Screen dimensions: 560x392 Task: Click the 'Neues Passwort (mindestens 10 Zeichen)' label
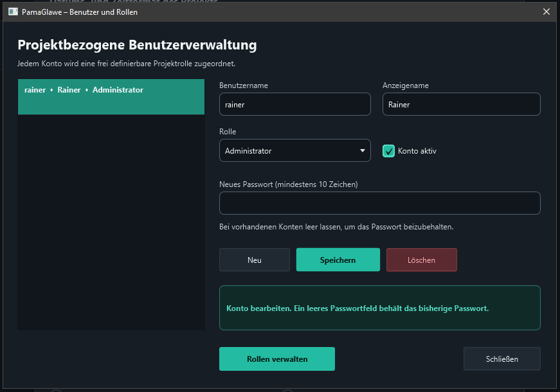[289, 184]
